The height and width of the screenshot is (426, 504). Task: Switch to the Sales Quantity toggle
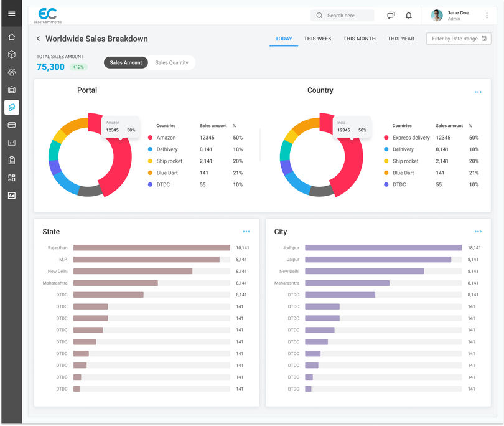pyautogui.click(x=172, y=62)
